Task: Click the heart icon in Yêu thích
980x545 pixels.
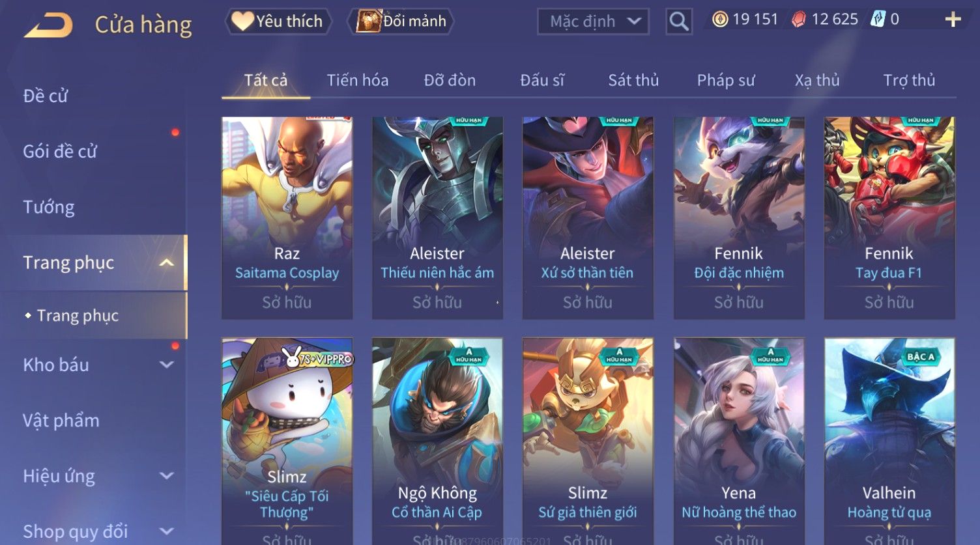Action: pyautogui.click(x=242, y=21)
